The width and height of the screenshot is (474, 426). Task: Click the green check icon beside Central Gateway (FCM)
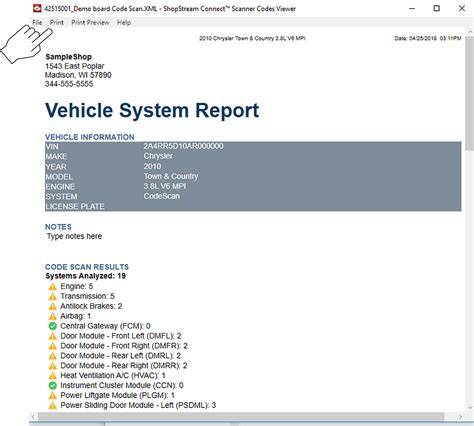coord(53,326)
